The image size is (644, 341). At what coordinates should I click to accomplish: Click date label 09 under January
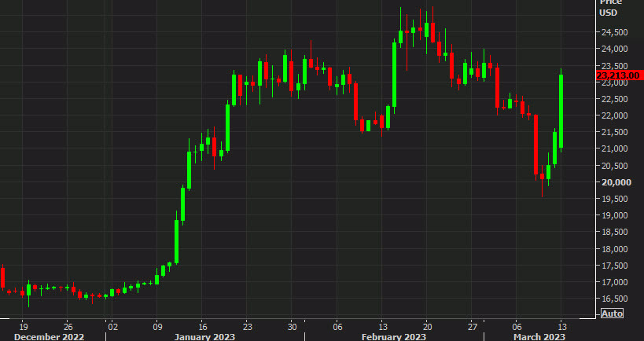point(157,327)
